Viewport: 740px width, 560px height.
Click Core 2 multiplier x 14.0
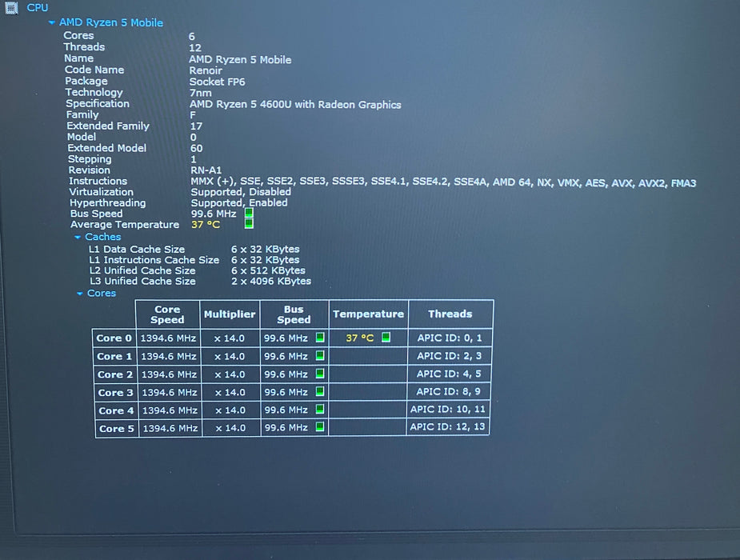(230, 374)
